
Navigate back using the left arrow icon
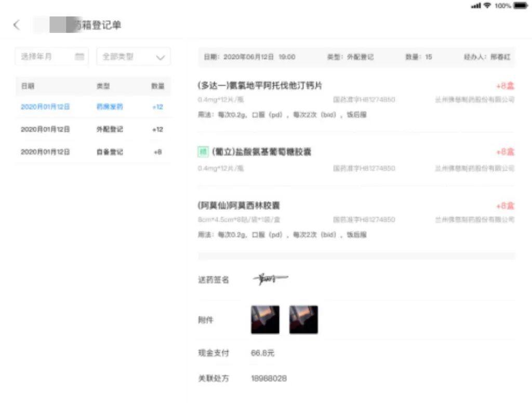coord(16,24)
